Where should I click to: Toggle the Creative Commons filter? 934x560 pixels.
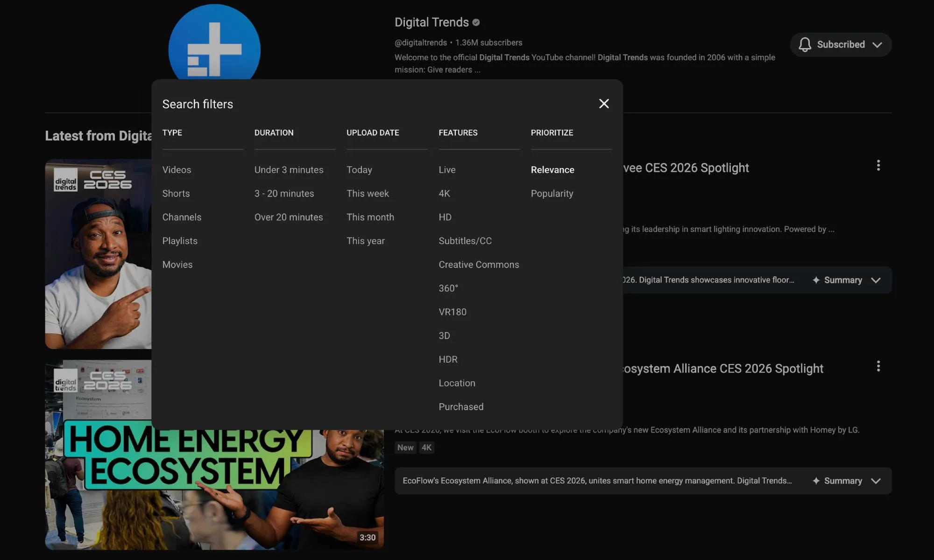point(479,265)
